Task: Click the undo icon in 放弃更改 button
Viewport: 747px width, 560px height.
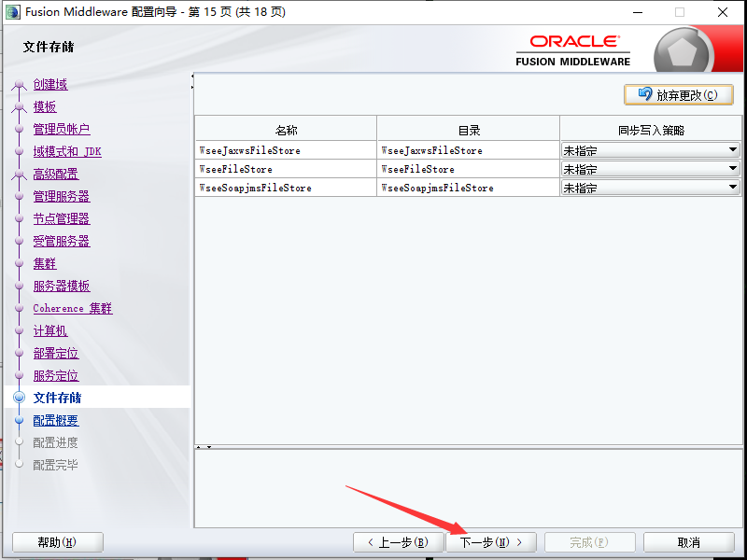Action: 644,94
